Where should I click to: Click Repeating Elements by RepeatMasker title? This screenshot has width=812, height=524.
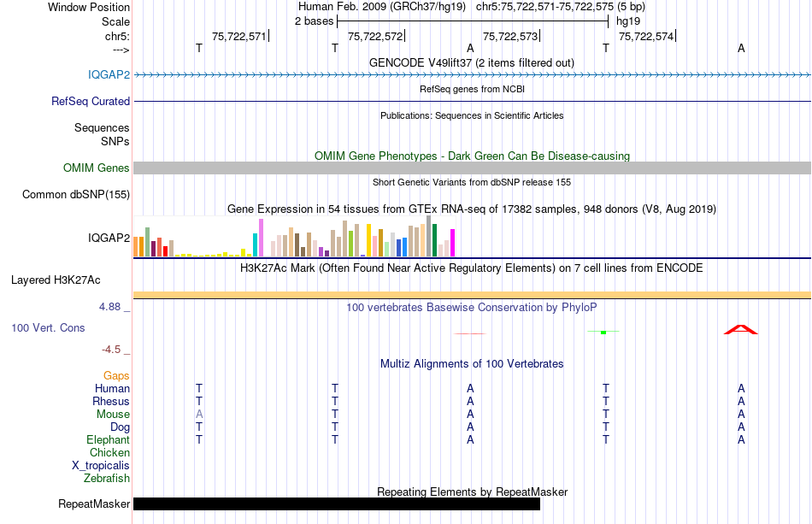click(472, 492)
